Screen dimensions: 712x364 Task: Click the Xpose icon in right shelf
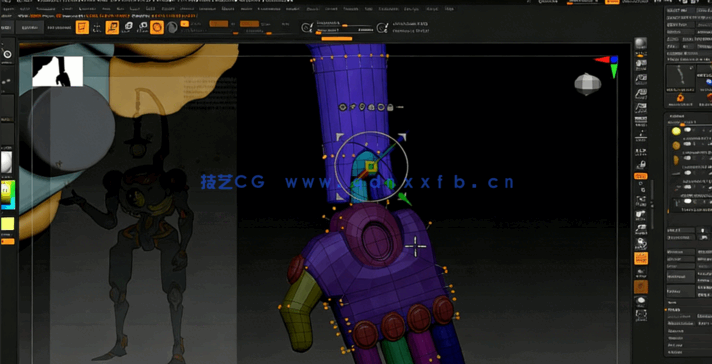click(x=641, y=314)
